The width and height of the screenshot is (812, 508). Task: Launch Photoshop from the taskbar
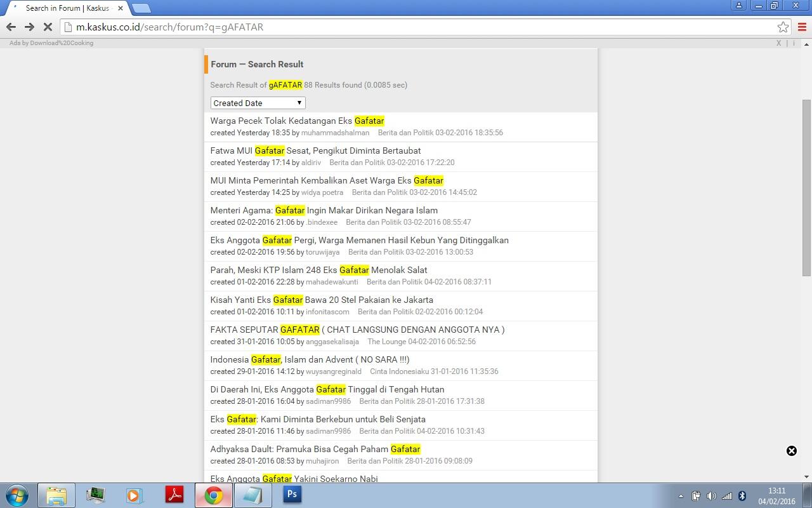[292, 495]
